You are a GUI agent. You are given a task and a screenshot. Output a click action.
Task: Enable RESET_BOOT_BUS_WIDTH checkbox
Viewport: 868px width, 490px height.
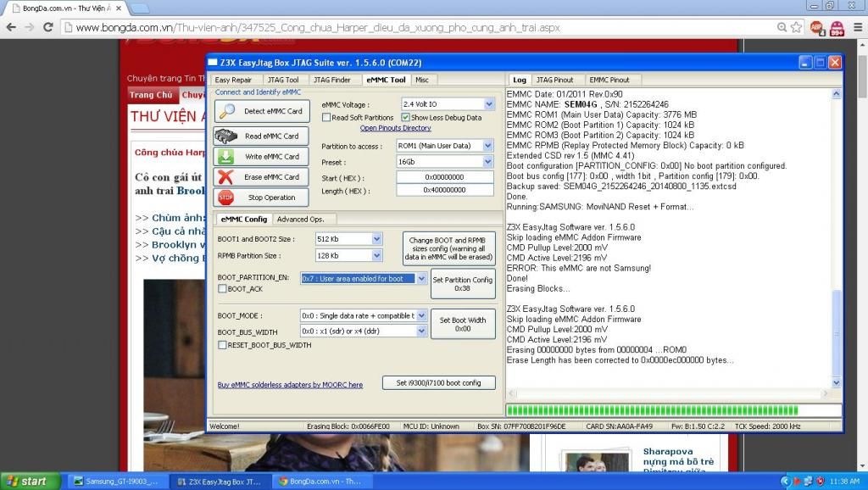click(222, 345)
